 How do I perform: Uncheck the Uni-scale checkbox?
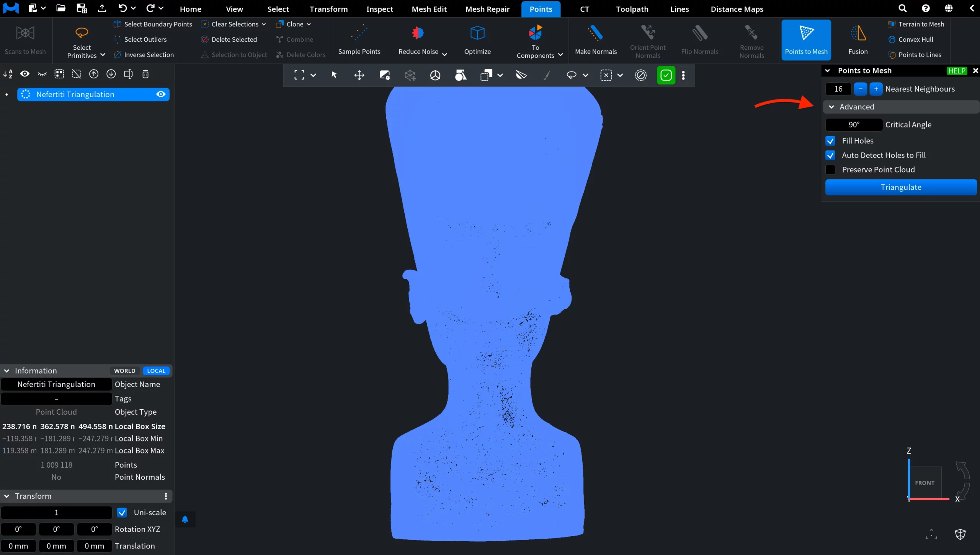[x=122, y=513]
